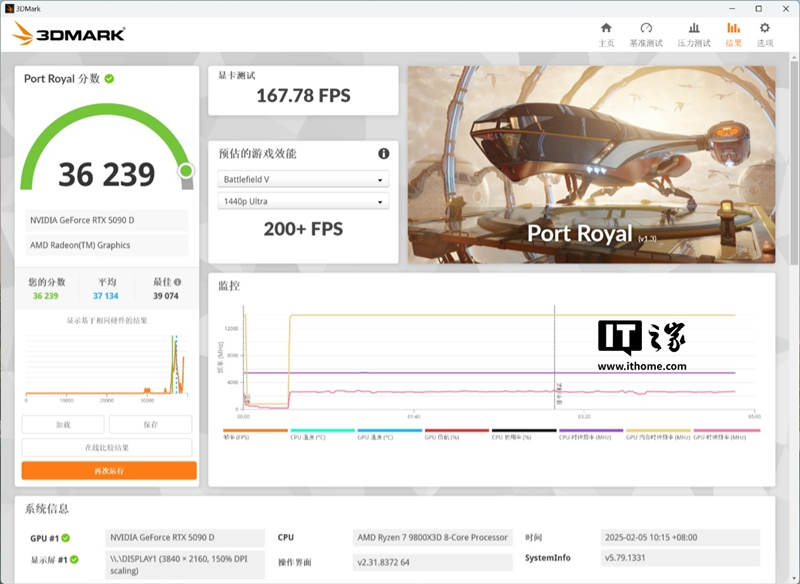Compare results online (在线比较结果)
The height and width of the screenshot is (584, 800).
[108, 447]
